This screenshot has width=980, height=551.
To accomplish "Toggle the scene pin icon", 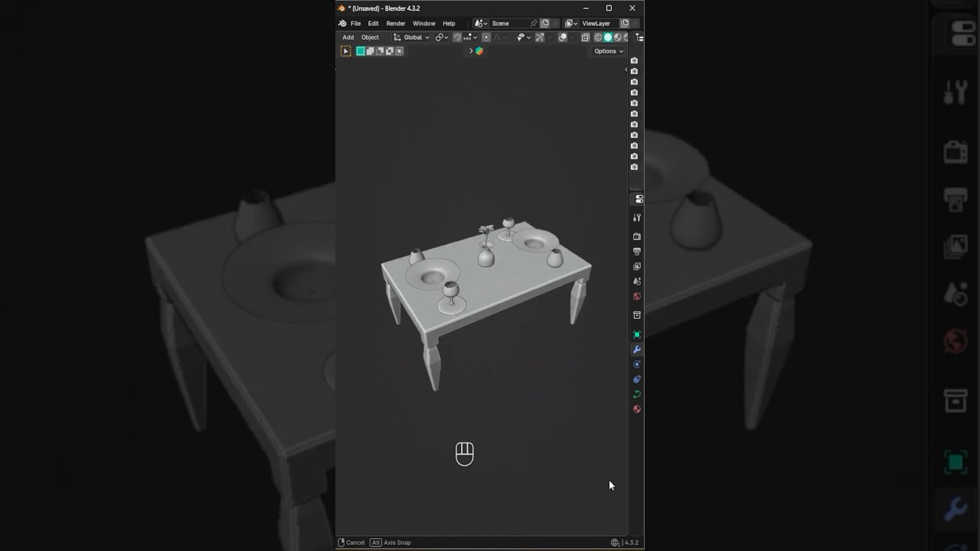I will [x=534, y=24].
